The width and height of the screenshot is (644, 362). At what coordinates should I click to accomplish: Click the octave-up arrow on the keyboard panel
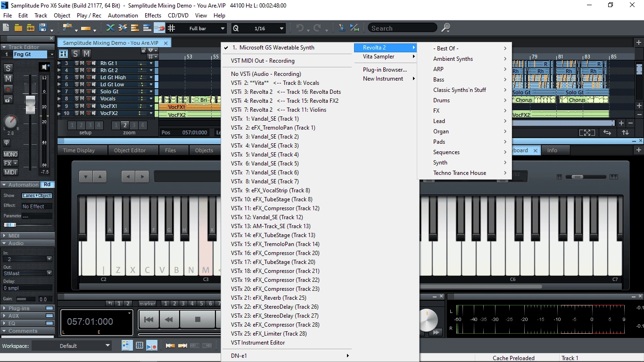pyautogui.click(x=100, y=177)
